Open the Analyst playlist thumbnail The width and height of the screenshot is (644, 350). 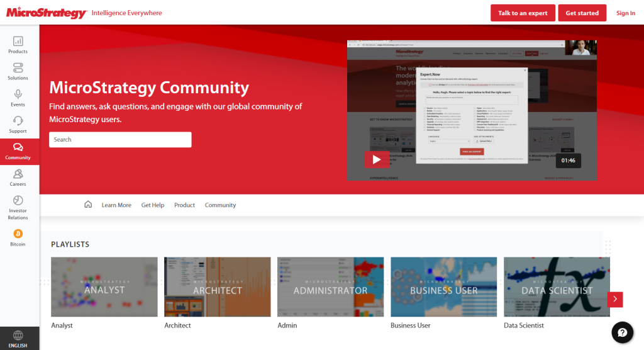(x=104, y=286)
